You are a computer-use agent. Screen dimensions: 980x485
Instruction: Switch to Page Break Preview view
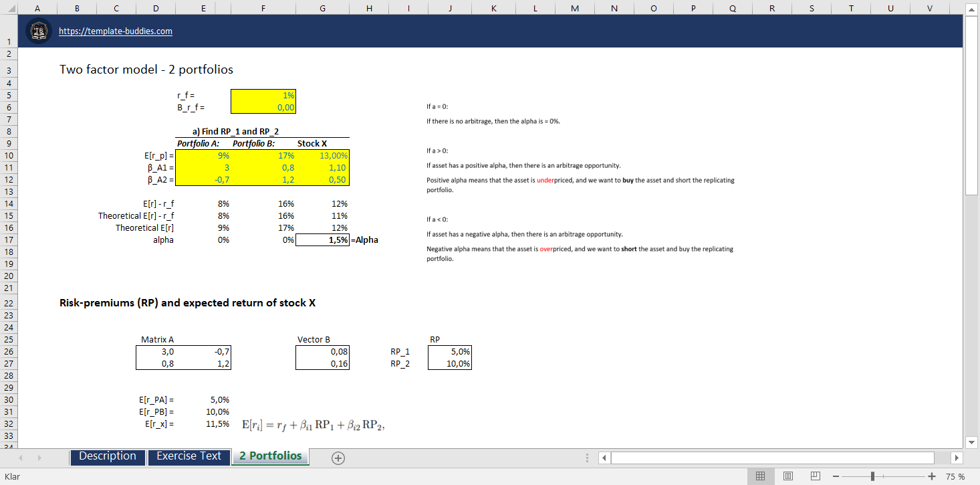(815, 476)
